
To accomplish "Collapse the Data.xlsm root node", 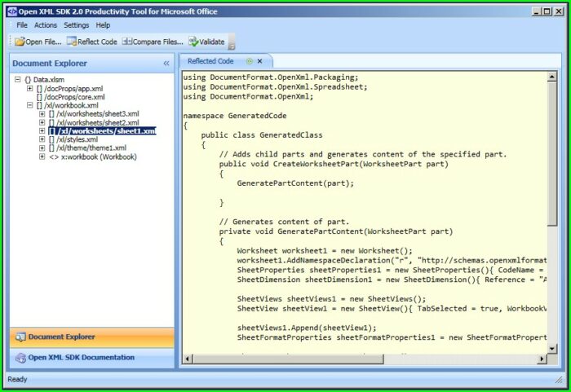I will click(17, 79).
